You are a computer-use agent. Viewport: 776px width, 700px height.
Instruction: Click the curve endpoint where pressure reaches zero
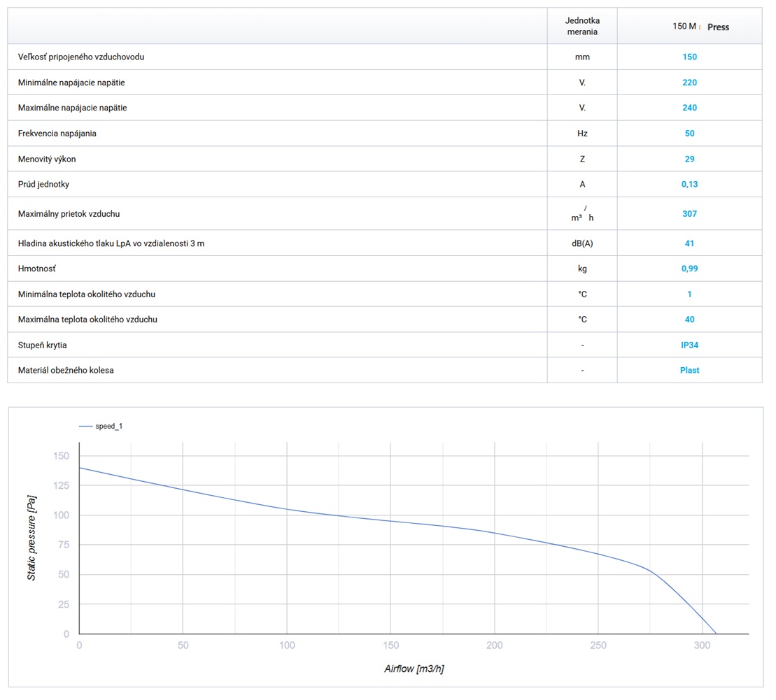click(716, 634)
